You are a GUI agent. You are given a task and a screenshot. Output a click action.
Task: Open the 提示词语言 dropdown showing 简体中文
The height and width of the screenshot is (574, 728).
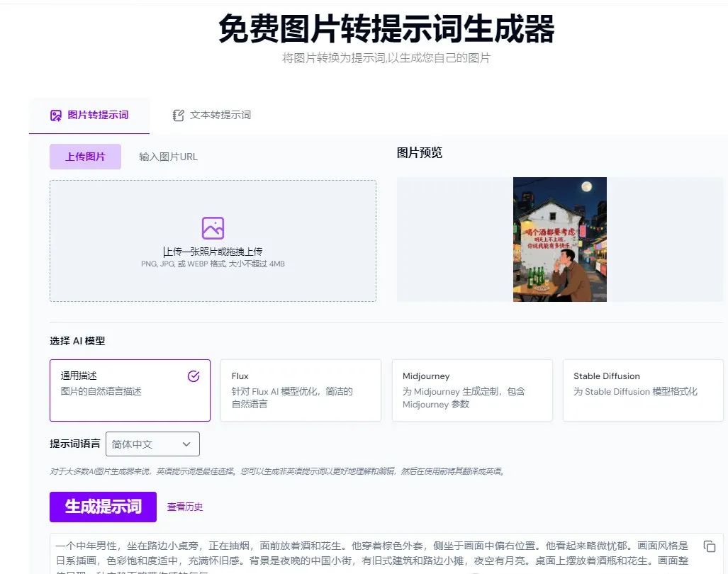click(x=152, y=444)
